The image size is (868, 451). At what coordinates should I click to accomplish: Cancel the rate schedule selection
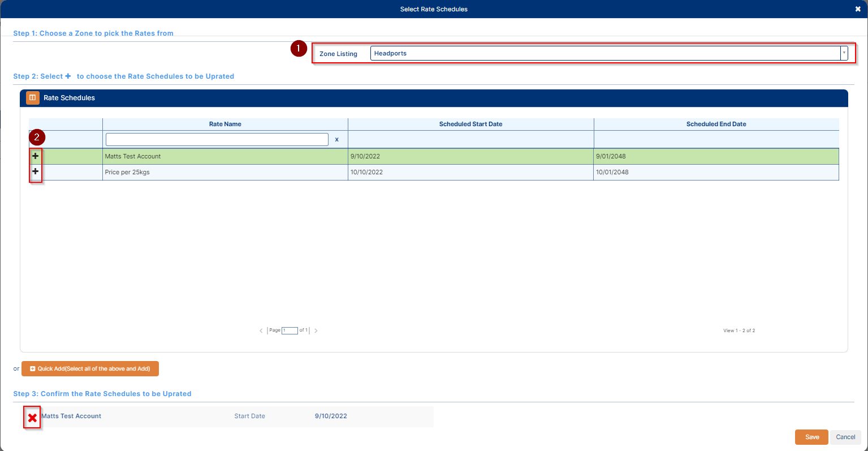pyautogui.click(x=845, y=437)
